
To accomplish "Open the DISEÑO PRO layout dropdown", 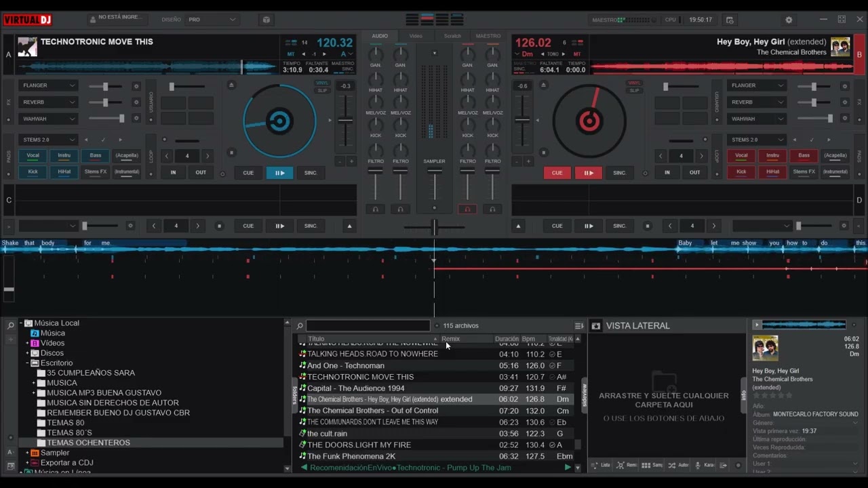I will tap(212, 20).
